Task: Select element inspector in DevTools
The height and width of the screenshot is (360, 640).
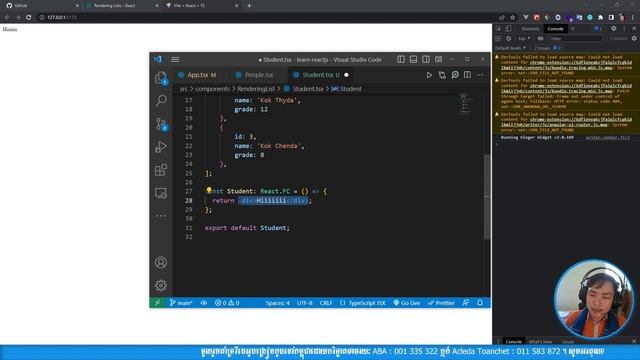Action: [498, 29]
